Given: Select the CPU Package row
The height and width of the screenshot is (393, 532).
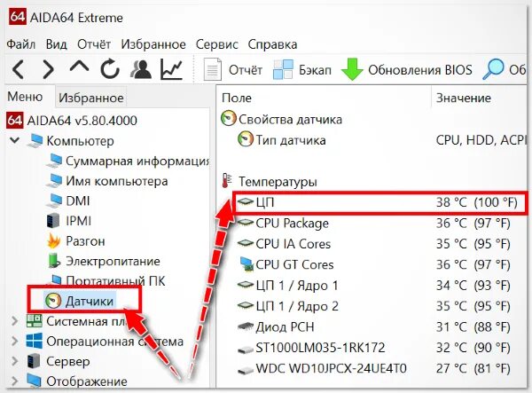Looking at the screenshot, I should [373, 223].
